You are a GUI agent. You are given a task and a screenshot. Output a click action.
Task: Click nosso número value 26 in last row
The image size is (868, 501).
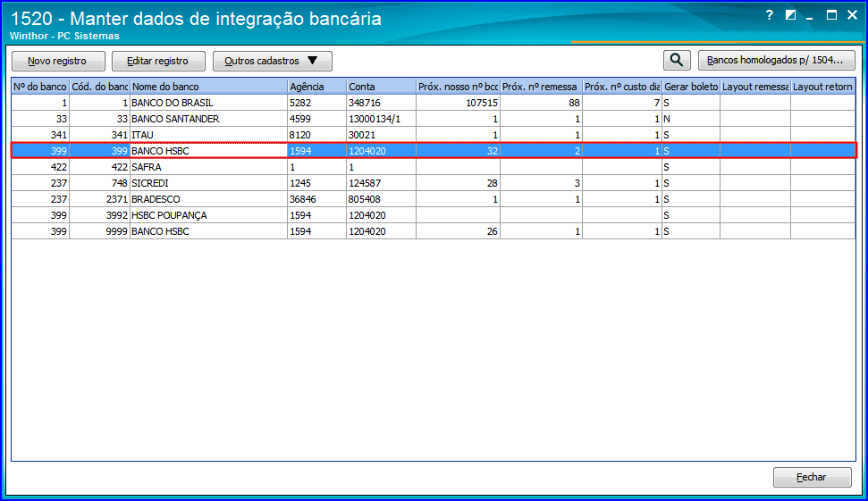493,231
